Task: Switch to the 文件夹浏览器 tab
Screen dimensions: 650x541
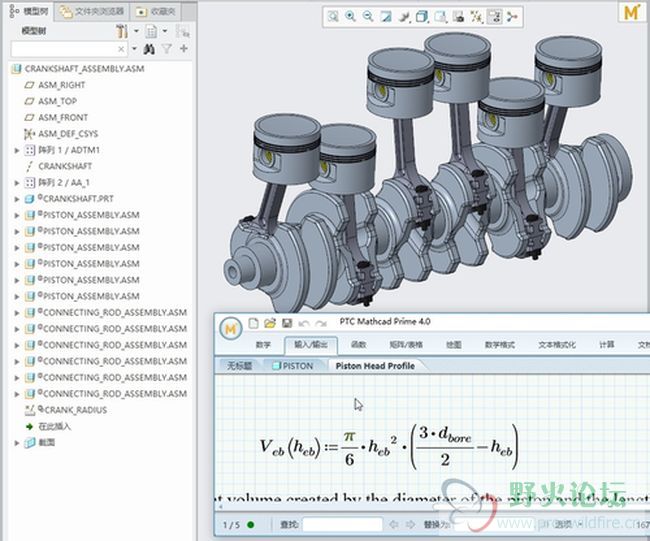Action: [92, 12]
